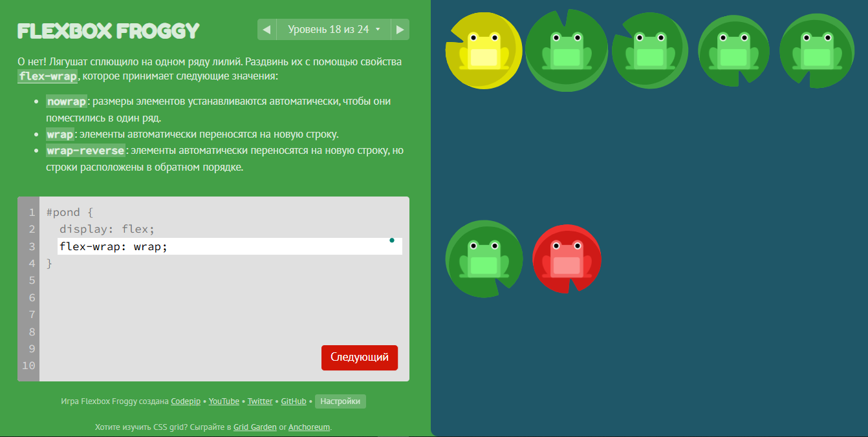
Task: Click the wrap-reverse value label
Action: [x=85, y=151]
